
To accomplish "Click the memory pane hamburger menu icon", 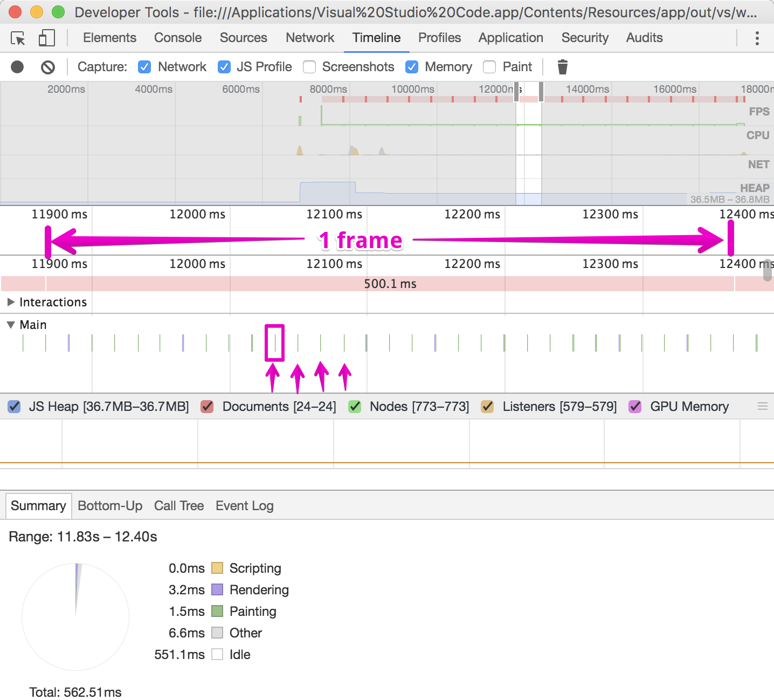I will pos(763,406).
